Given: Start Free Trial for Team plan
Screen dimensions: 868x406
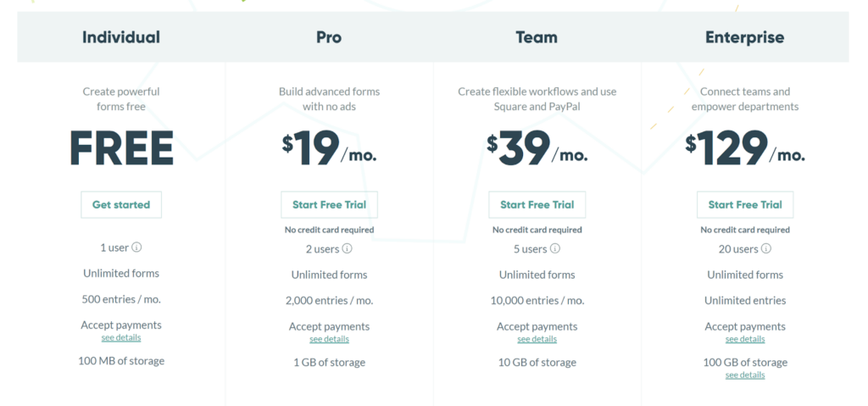Looking at the screenshot, I should coord(537,204).
